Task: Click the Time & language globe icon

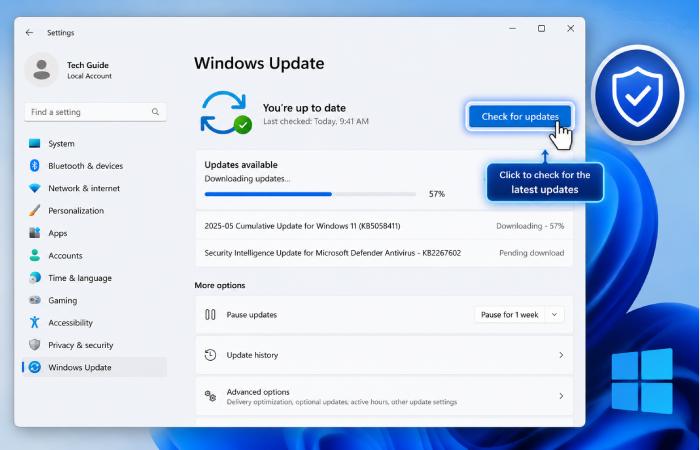Action: pyautogui.click(x=34, y=278)
